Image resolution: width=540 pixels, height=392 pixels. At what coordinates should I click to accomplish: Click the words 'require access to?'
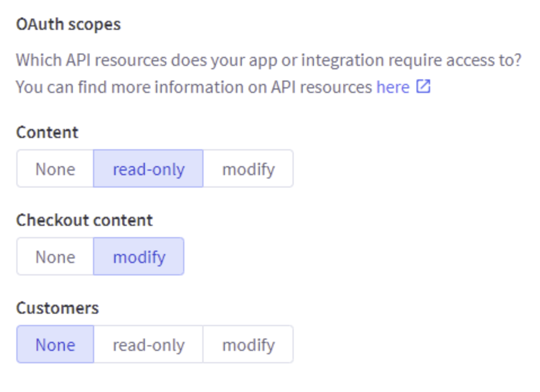[455, 61]
